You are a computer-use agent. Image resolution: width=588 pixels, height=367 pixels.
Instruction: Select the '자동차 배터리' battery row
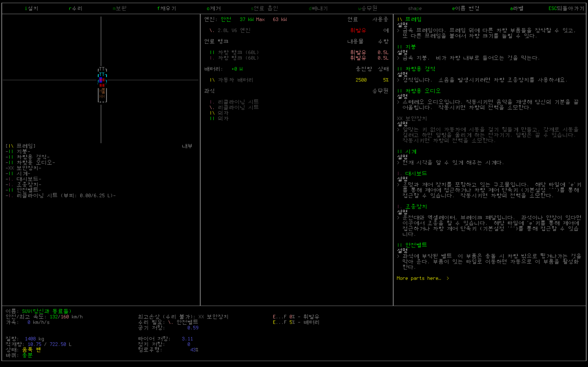tap(235, 80)
